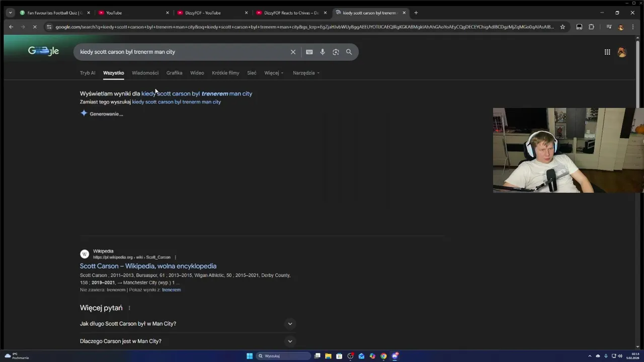Open Chrome profile picture in toolbar
The width and height of the screenshot is (644, 362).
pos(621,27)
